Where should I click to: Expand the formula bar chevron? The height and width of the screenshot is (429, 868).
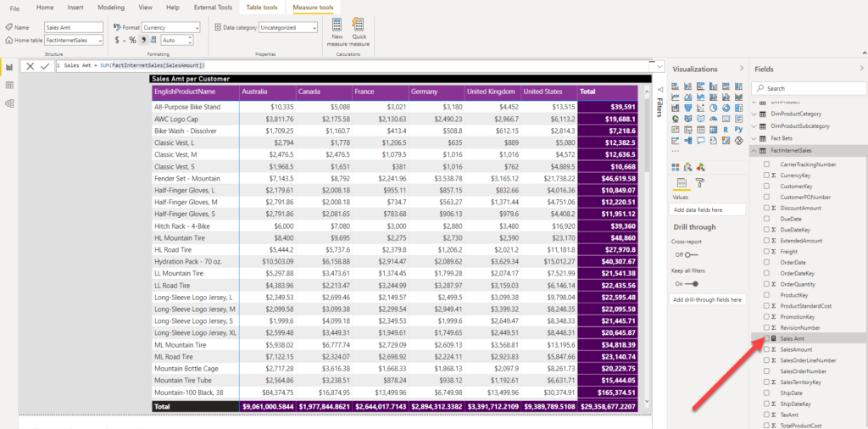pos(659,66)
